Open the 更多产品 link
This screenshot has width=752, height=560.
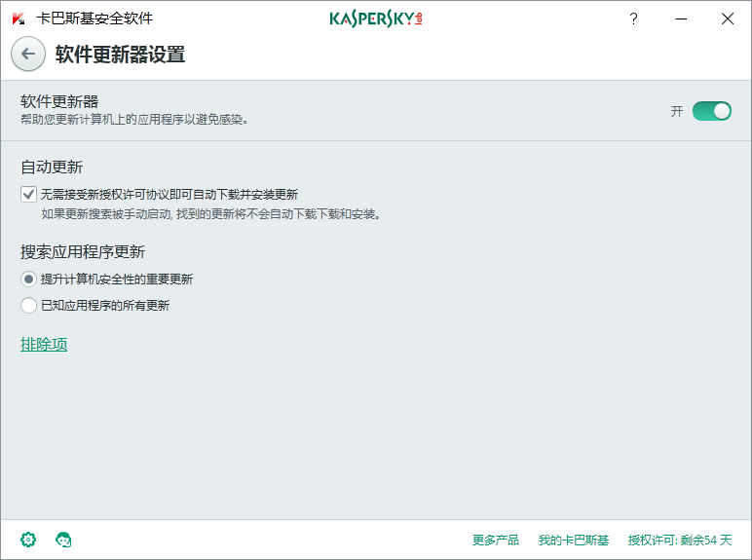[x=496, y=540]
